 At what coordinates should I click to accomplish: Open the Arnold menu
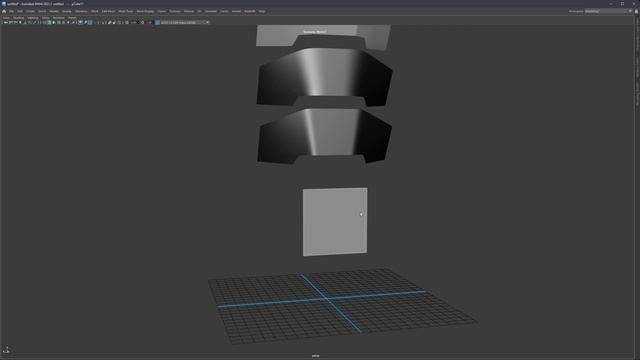[x=236, y=11]
